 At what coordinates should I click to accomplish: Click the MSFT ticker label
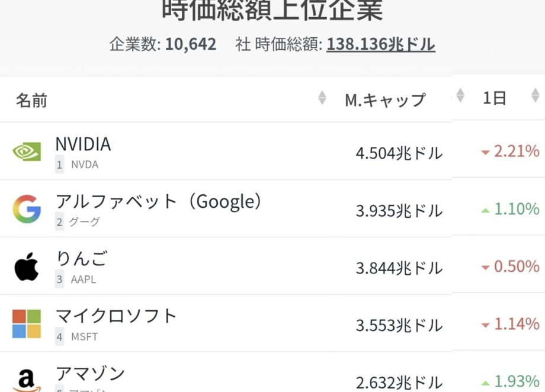click(x=84, y=337)
